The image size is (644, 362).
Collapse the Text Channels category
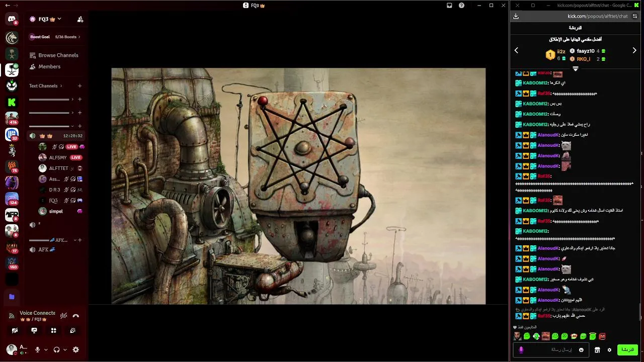45,86
